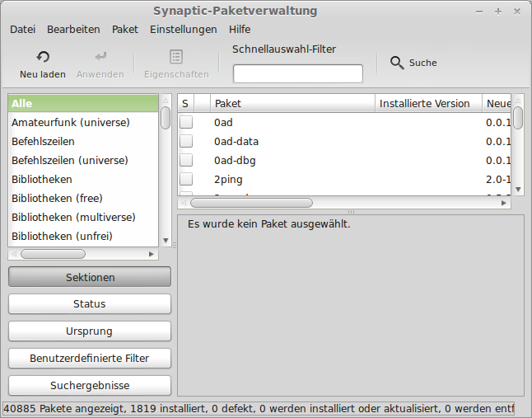The height and width of the screenshot is (418, 532).
Task: Open the Datei menu
Action: pos(23,30)
